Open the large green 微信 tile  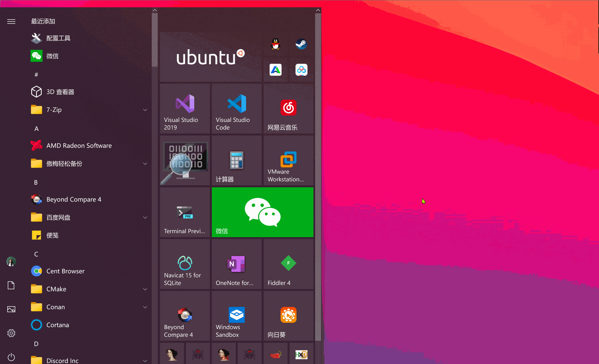point(263,212)
